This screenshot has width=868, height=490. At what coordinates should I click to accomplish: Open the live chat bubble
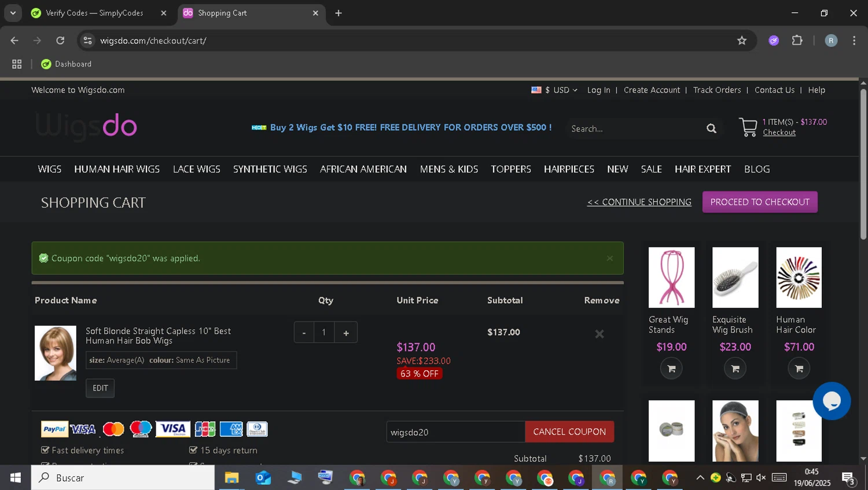(832, 401)
